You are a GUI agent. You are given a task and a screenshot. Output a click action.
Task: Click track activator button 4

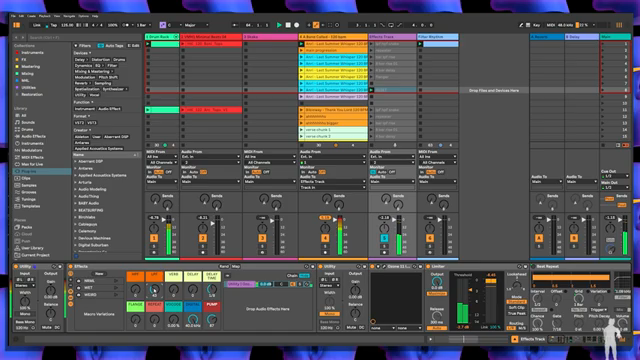325,238
